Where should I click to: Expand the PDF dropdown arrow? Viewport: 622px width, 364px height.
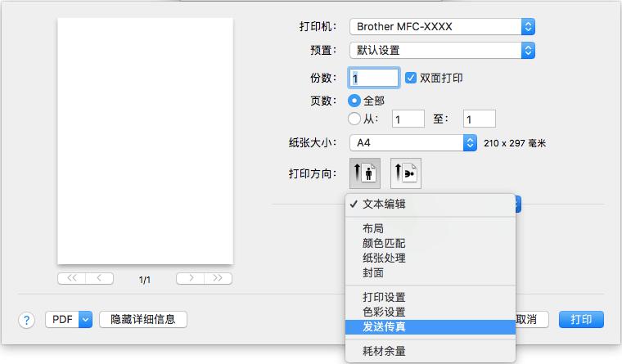click(x=85, y=319)
